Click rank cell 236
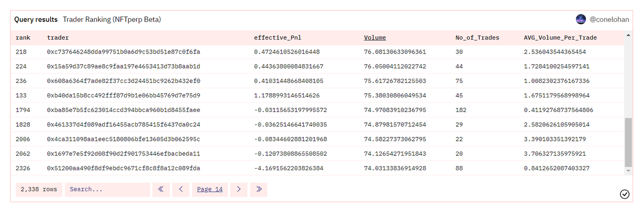The image size is (644, 211). pos(21,81)
